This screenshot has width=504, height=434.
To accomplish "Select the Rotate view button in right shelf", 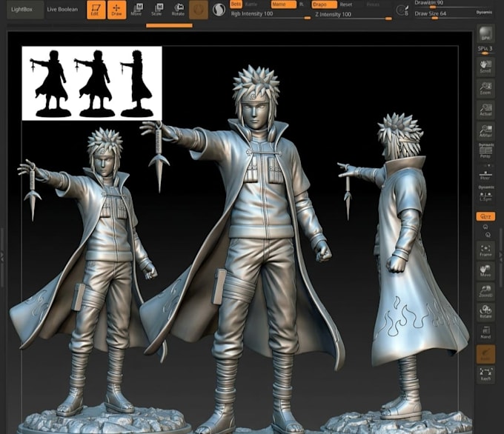I will coord(485,313).
